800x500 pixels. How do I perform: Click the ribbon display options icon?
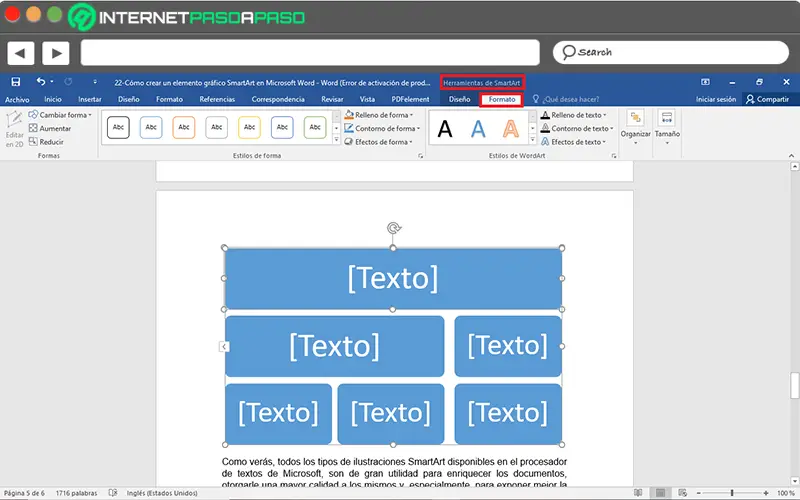[x=705, y=82]
